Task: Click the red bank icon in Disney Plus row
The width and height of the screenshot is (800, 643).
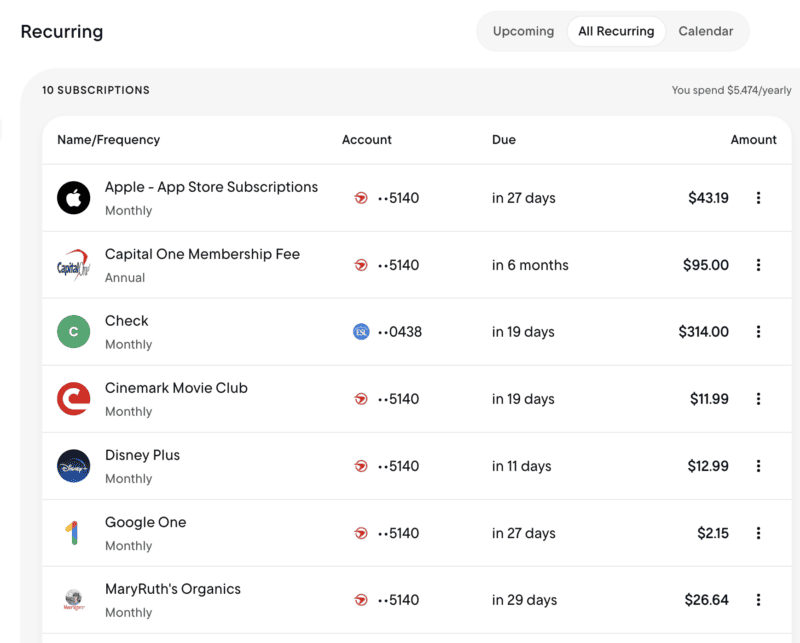Action: point(361,466)
